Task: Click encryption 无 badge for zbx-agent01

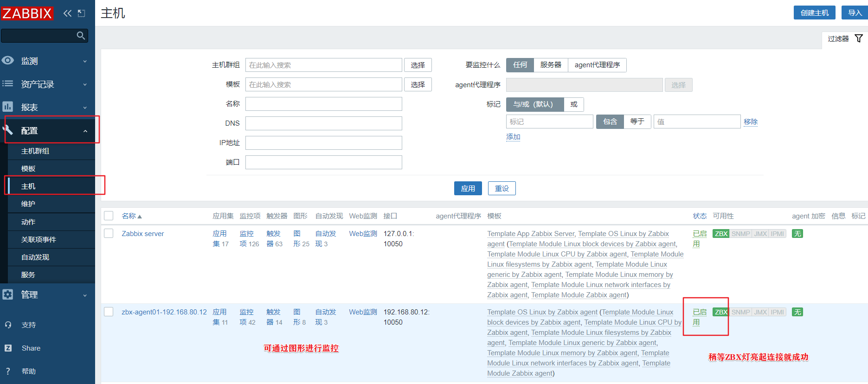Action: pos(797,312)
